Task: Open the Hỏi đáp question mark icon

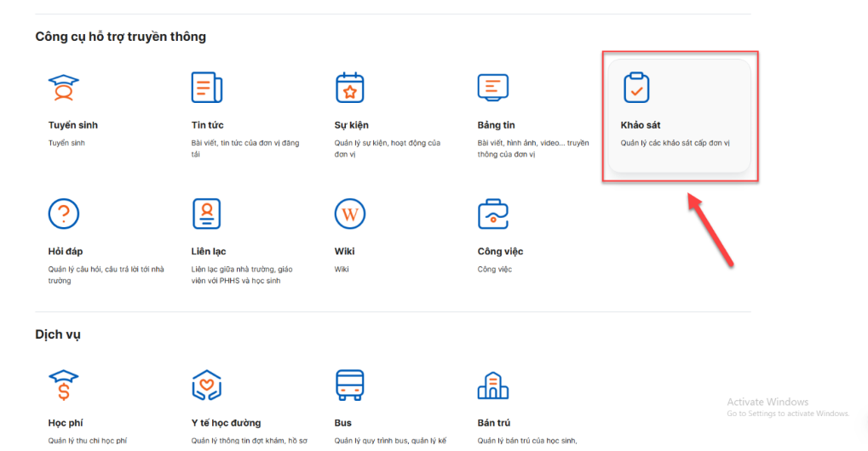Action: pyautogui.click(x=63, y=214)
